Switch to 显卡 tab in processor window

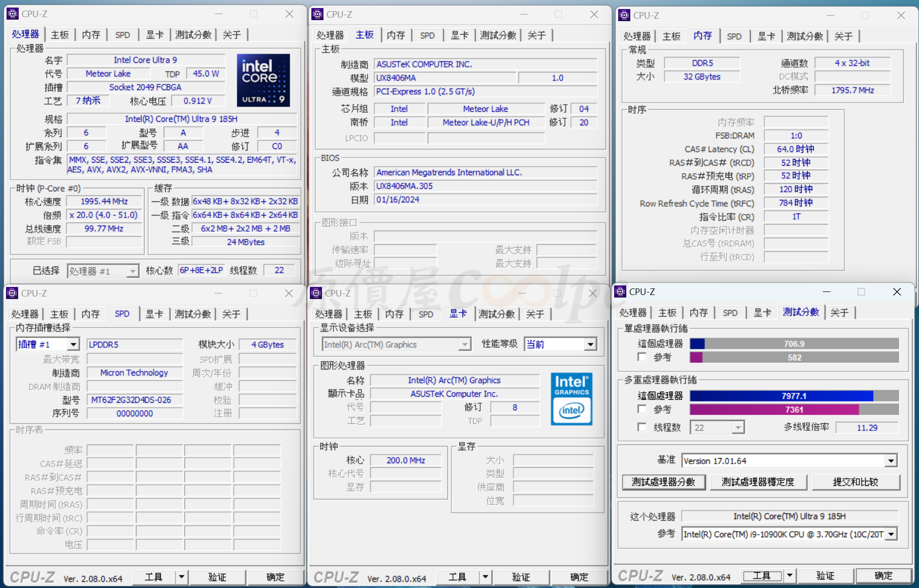[154, 35]
